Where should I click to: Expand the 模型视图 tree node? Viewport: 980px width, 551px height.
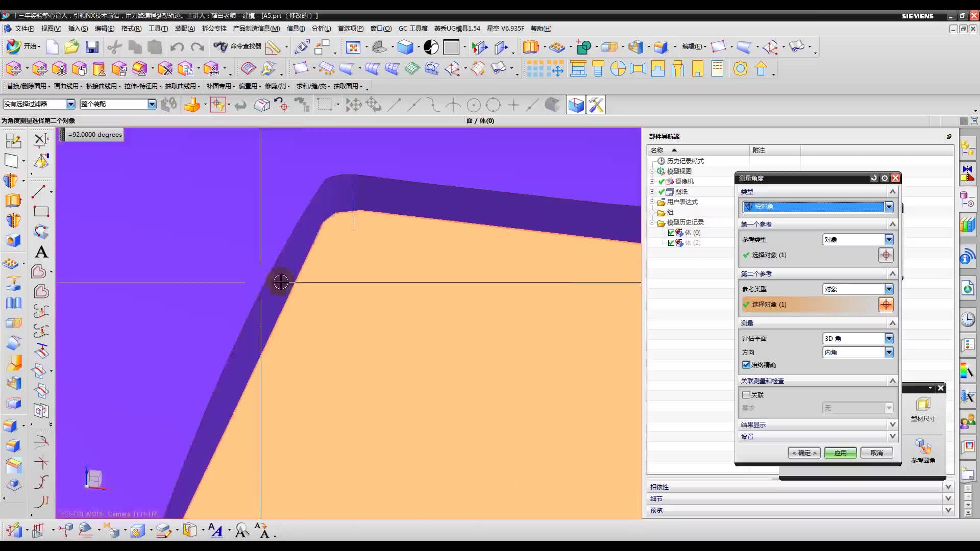coord(652,171)
